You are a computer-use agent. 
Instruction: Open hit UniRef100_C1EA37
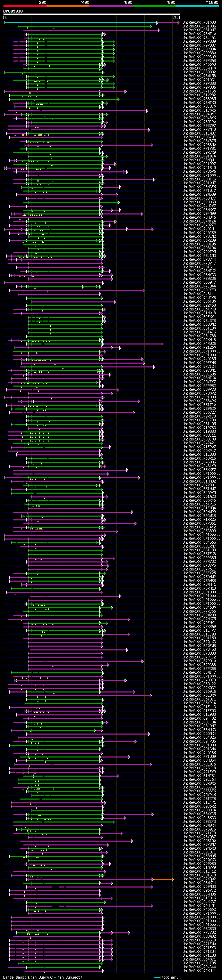tap(199, 133)
